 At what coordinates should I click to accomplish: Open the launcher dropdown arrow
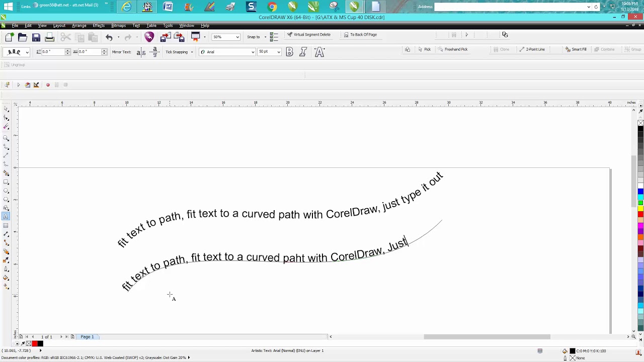coord(204,37)
